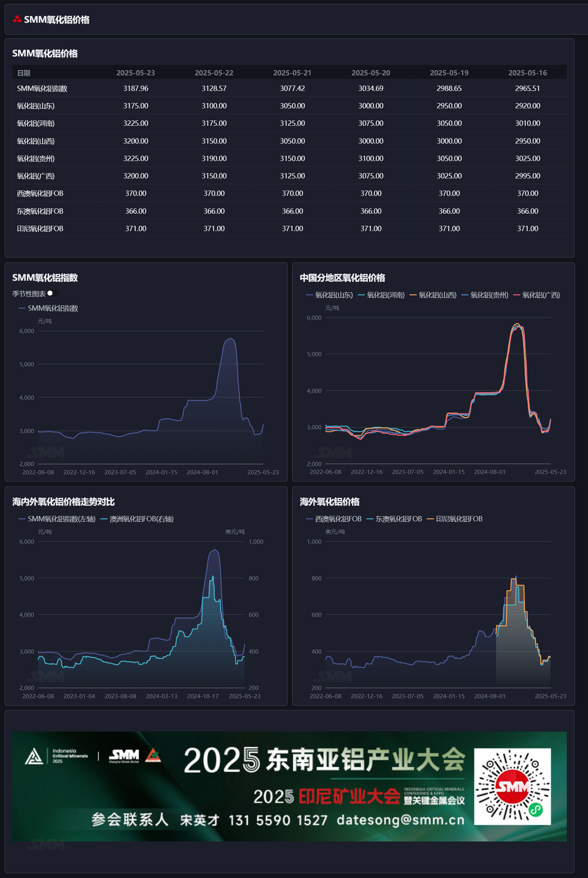588x878 pixels.
Task: Click the 海外氧化铝价格 chart title
Action: pos(330,502)
